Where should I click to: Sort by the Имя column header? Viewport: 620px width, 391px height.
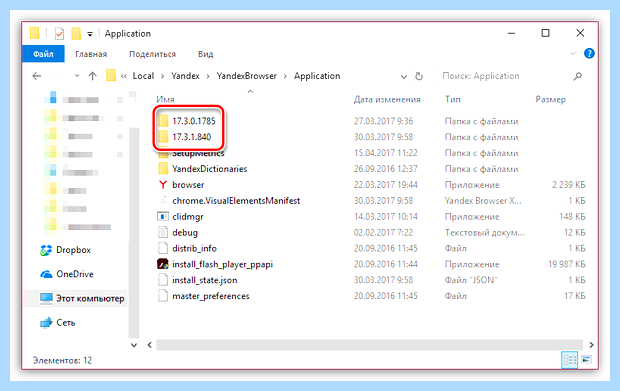165,99
